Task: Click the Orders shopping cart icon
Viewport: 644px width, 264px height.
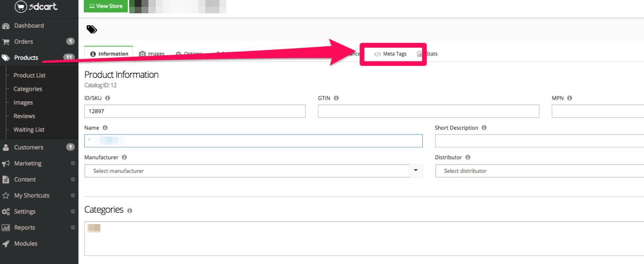Action: 5,41
